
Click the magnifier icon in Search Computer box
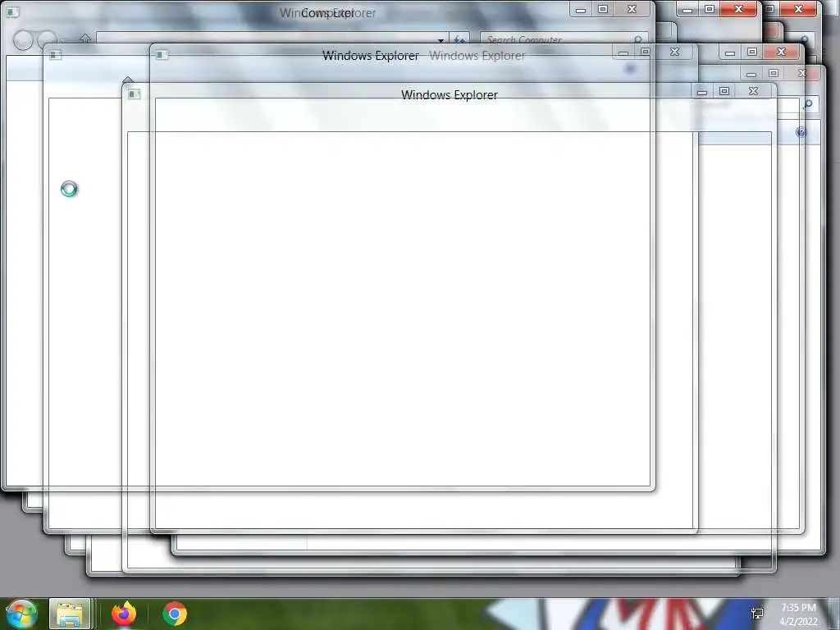[x=637, y=39]
